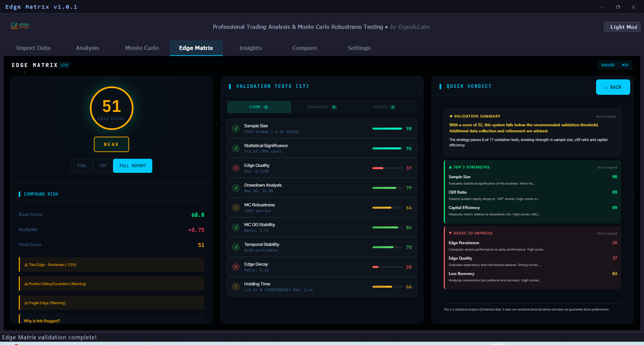Click the Capital Efficiency strength entry

pyautogui.click(x=532, y=211)
